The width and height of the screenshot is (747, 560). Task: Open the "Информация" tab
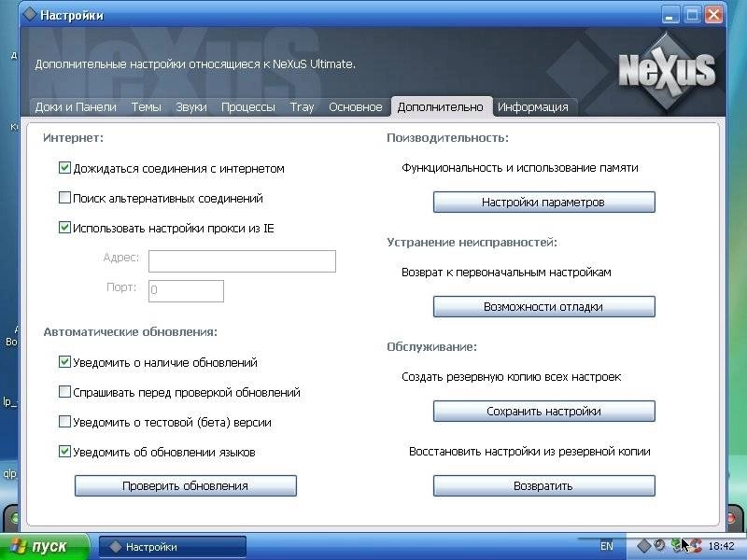tap(533, 107)
